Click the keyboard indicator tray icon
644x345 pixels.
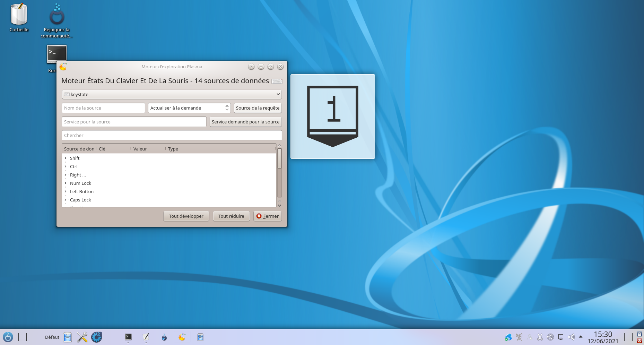click(561, 337)
